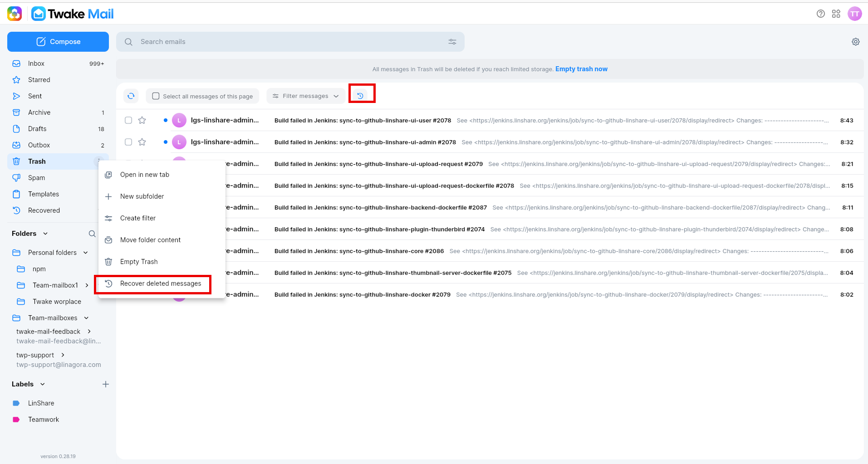Click the Compose button
The image size is (868, 464).
tap(58, 42)
